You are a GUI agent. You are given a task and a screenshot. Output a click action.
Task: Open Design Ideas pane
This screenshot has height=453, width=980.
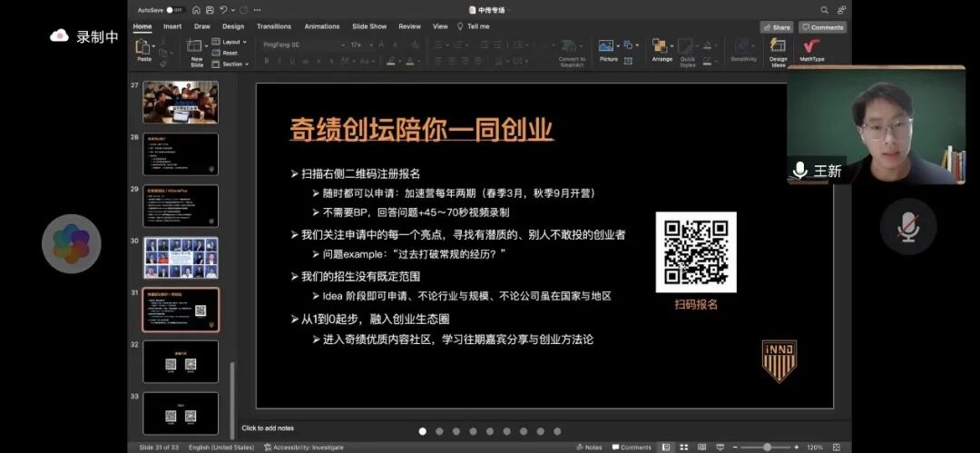(779, 54)
